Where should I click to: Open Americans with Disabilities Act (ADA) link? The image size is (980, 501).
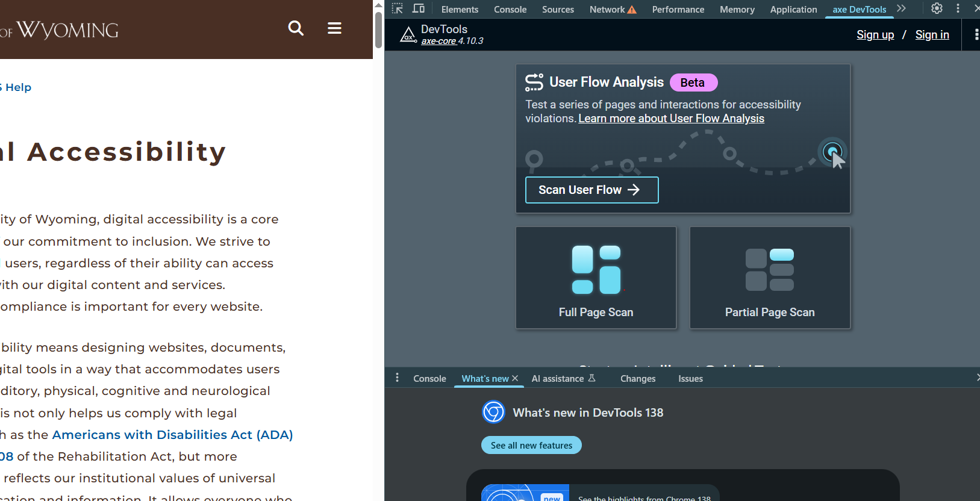click(172, 435)
